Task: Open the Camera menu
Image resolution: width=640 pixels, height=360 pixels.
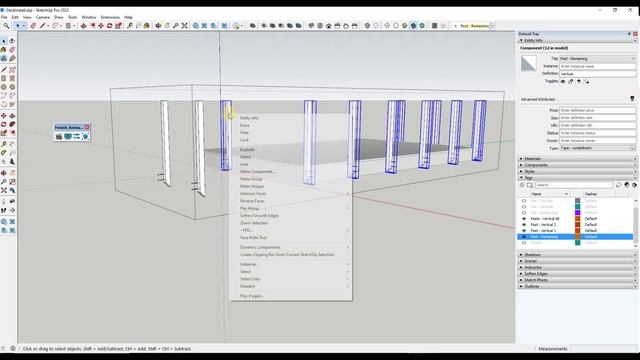Action: coord(43,18)
